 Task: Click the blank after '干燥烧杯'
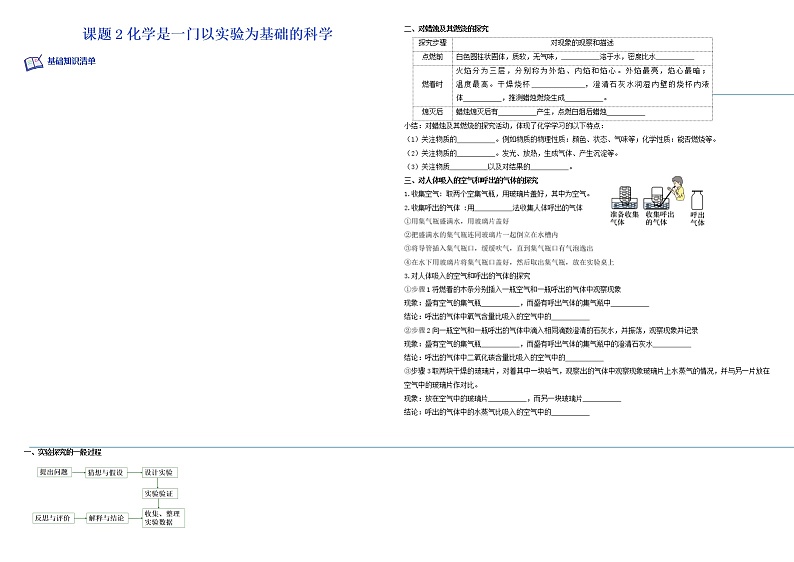pos(559,85)
